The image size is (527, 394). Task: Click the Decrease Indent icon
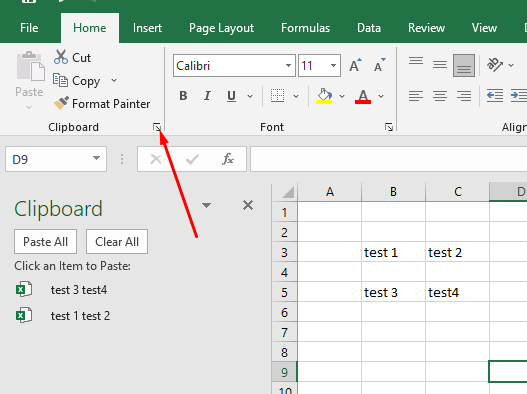(495, 96)
